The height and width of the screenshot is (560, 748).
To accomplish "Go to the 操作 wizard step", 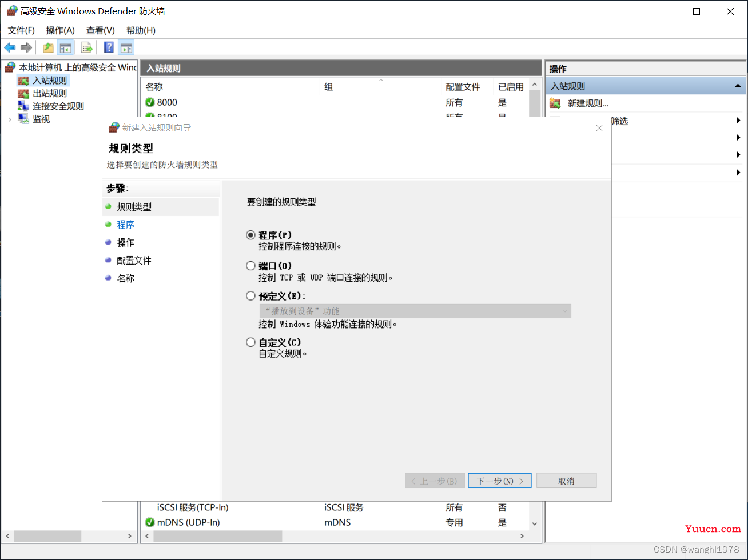I will pyautogui.click(x=126, y=242).
